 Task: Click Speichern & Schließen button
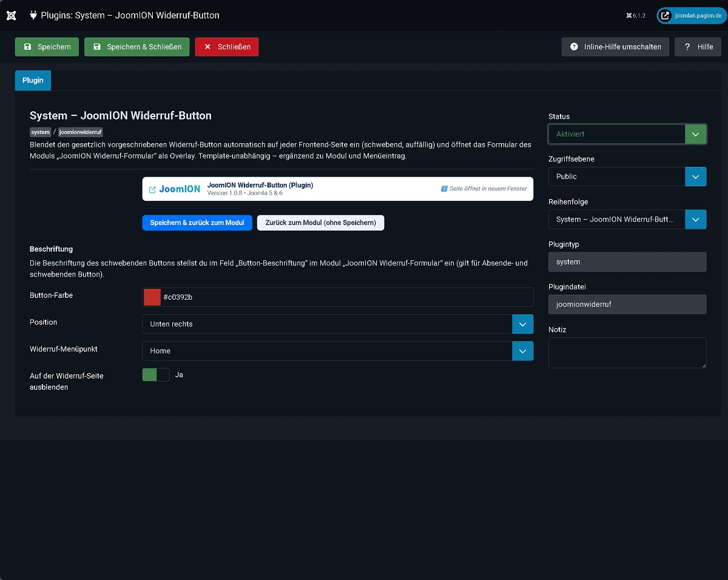137,47
